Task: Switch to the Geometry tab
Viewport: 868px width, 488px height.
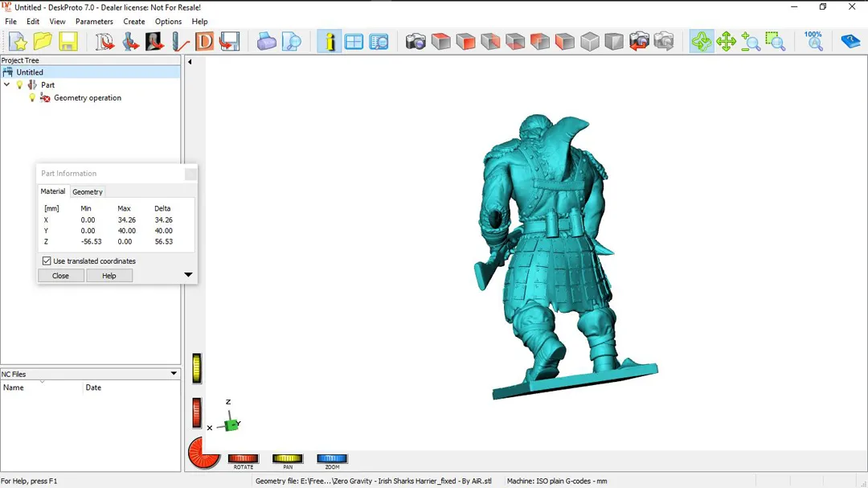Action: pos(88,192)
